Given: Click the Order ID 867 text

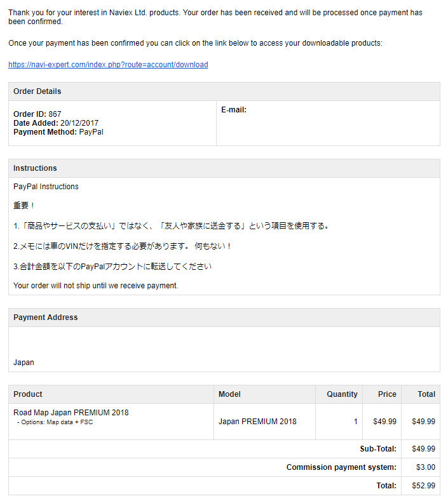Looking at the screenshot, I should [37, 114].
